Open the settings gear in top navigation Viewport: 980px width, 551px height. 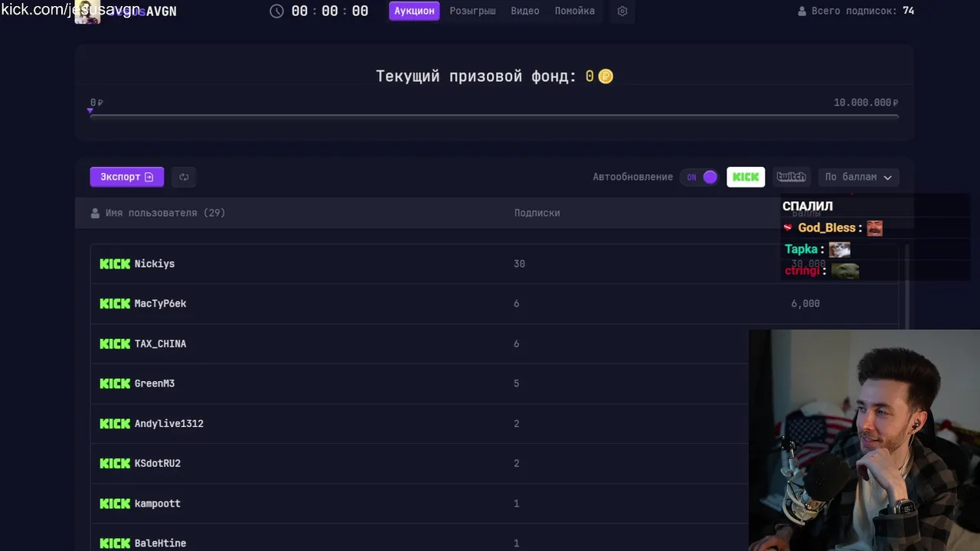pos(622,11)
